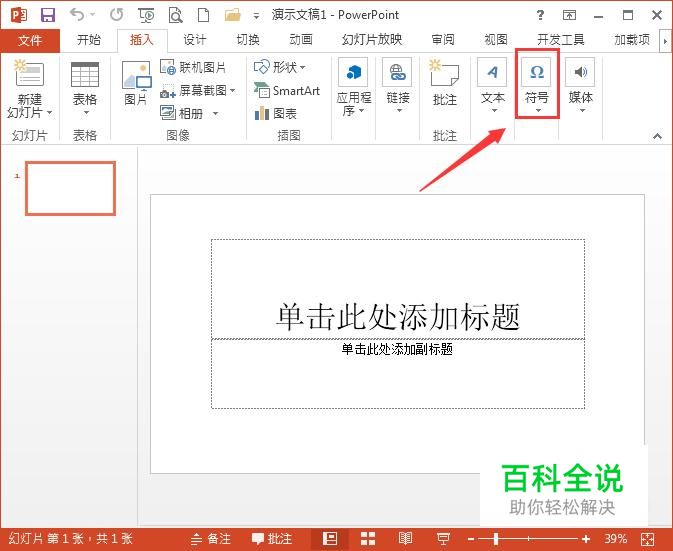Click the zoom out minus button

pyautogui.click(x=471, y=539)
